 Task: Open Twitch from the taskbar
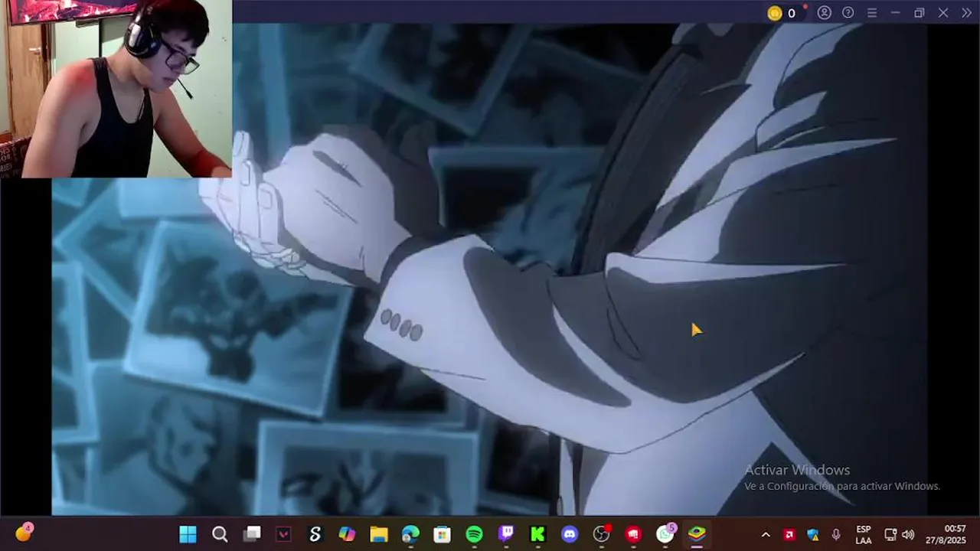(x=506, y=534)
